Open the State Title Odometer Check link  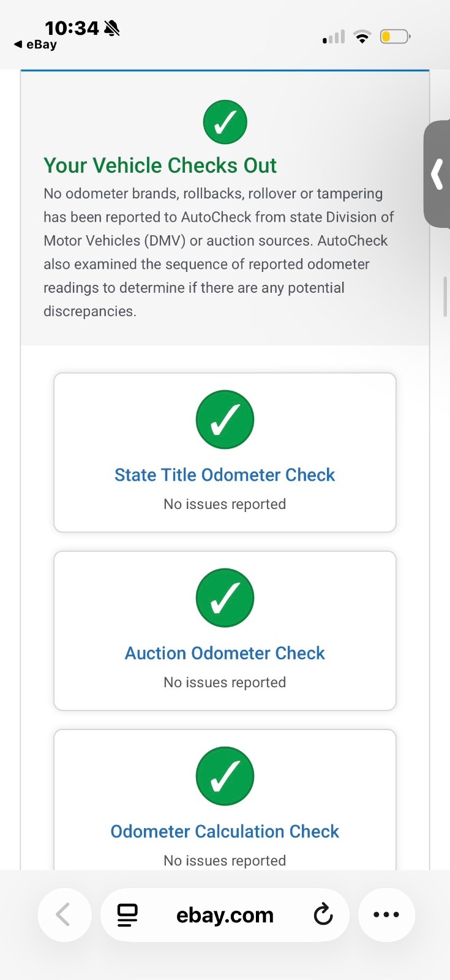click(225, 475)
